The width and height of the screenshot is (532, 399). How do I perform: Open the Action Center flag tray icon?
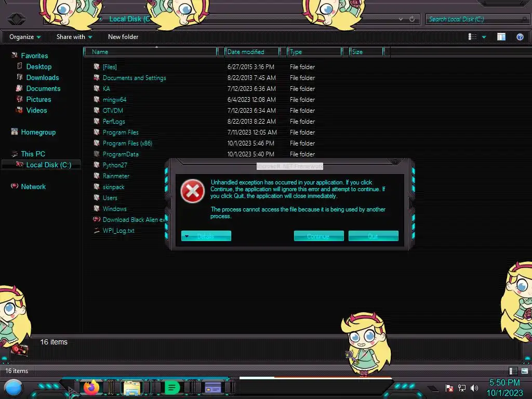[x=449, y=388]
